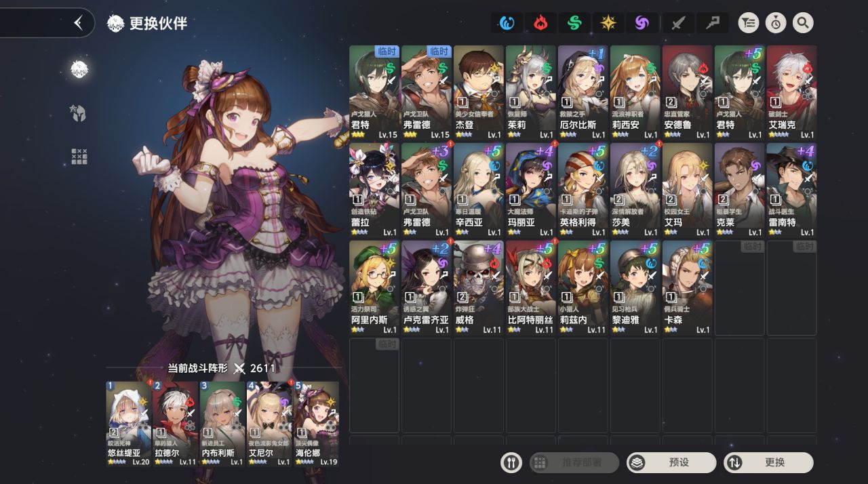Select formation slot 2 拉德尔
The image size is (868, 484).
176,424
